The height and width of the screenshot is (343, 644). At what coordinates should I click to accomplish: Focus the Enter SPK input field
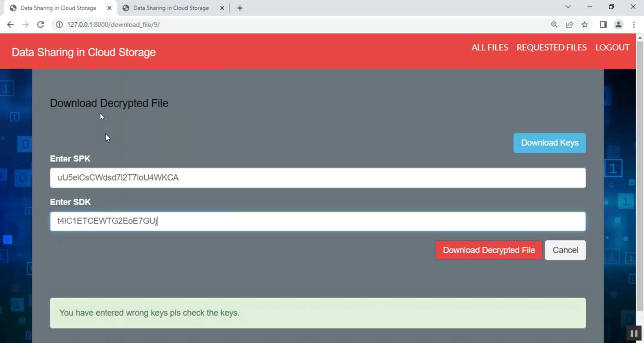pyautogui.click(x=318, y=178)
